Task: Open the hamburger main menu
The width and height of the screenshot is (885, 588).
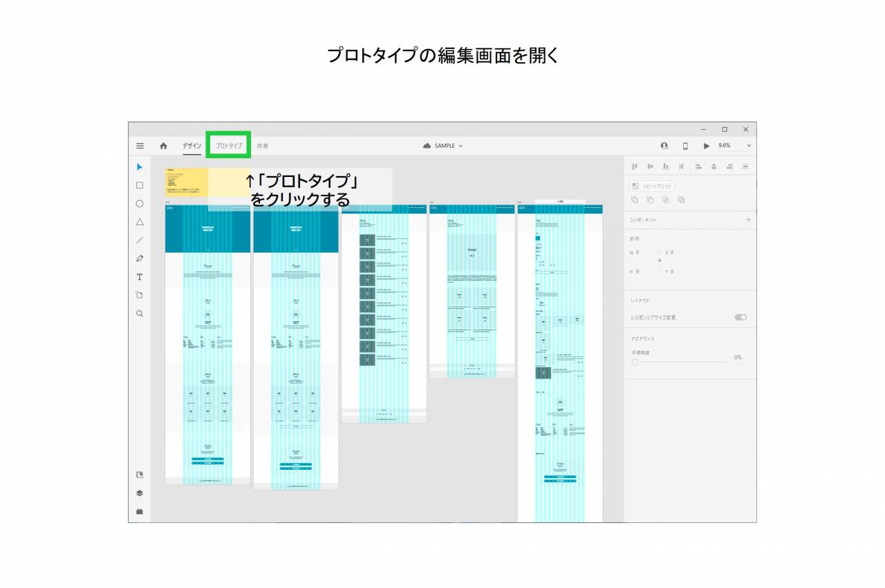Action: click(x=140, y=146)
